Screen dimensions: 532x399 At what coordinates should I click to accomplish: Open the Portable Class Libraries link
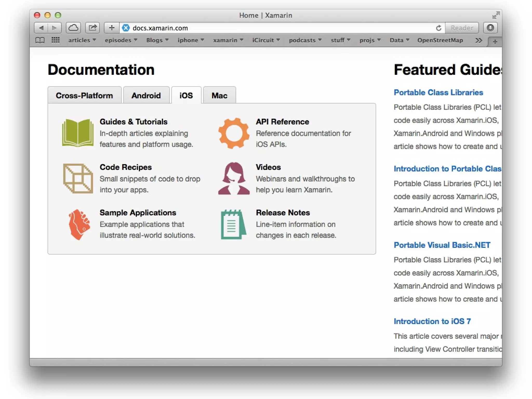(438, 92)
